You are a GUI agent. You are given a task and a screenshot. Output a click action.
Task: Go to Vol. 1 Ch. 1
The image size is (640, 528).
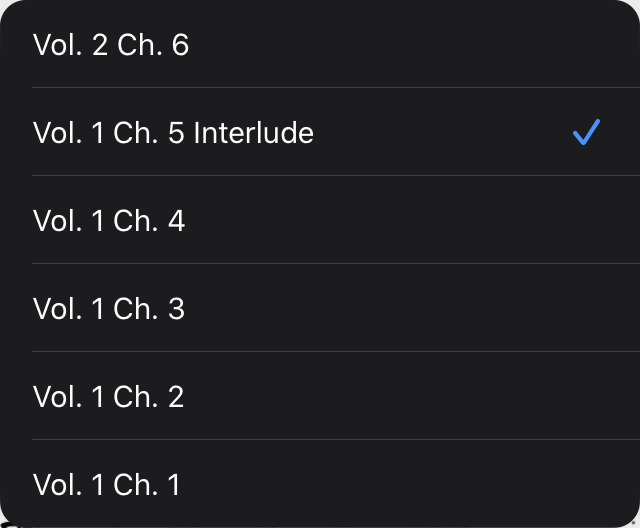point(107,485)
